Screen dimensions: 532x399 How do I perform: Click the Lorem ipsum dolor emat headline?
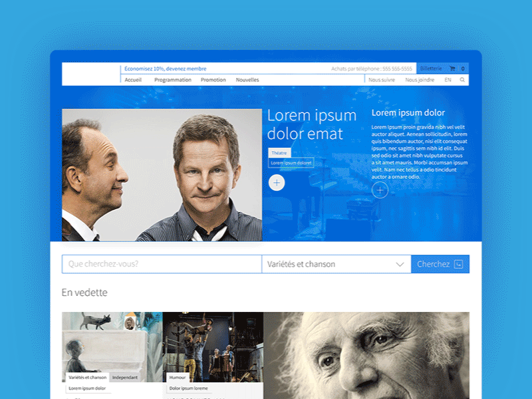point(311,124)
